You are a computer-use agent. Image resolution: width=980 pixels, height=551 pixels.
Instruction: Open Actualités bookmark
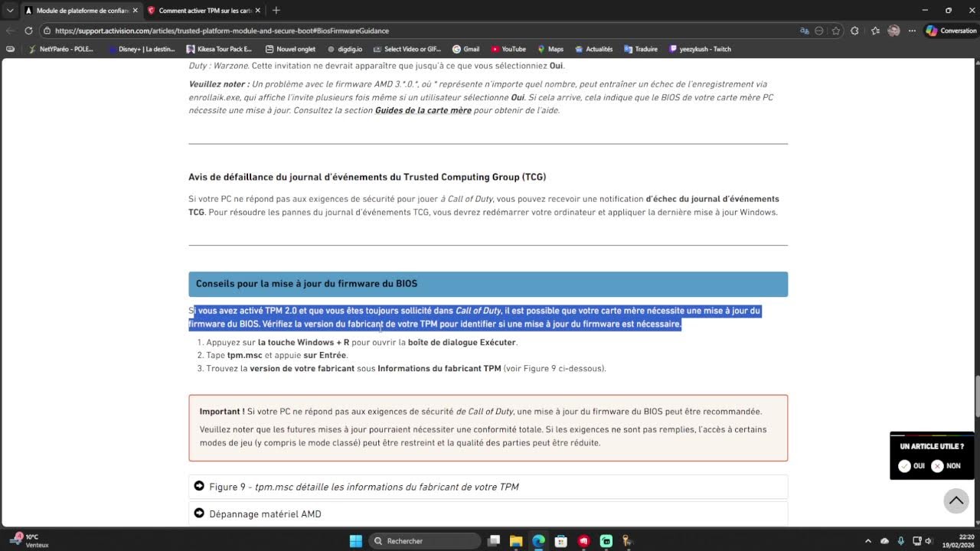tap(594, 49)
